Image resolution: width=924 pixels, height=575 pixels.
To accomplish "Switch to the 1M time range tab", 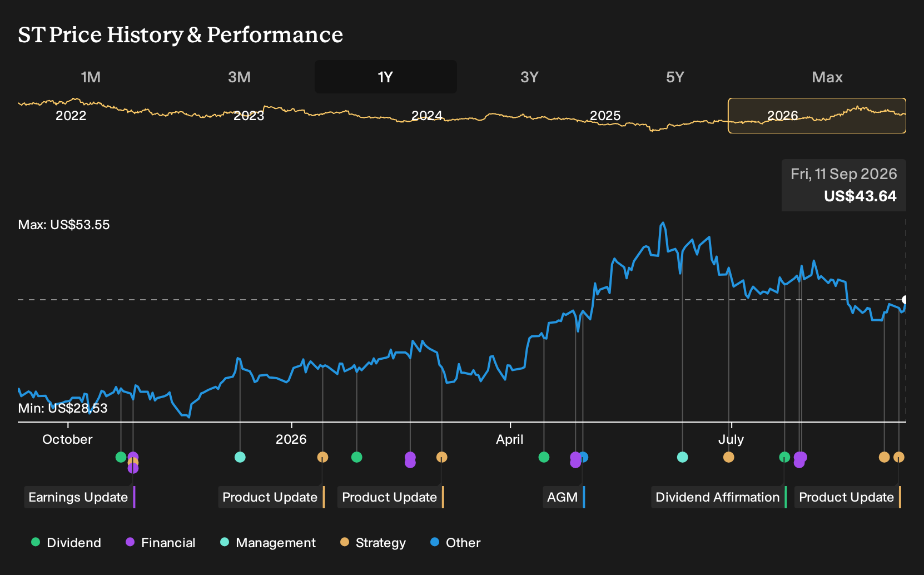I will click(x=91, y=77).
